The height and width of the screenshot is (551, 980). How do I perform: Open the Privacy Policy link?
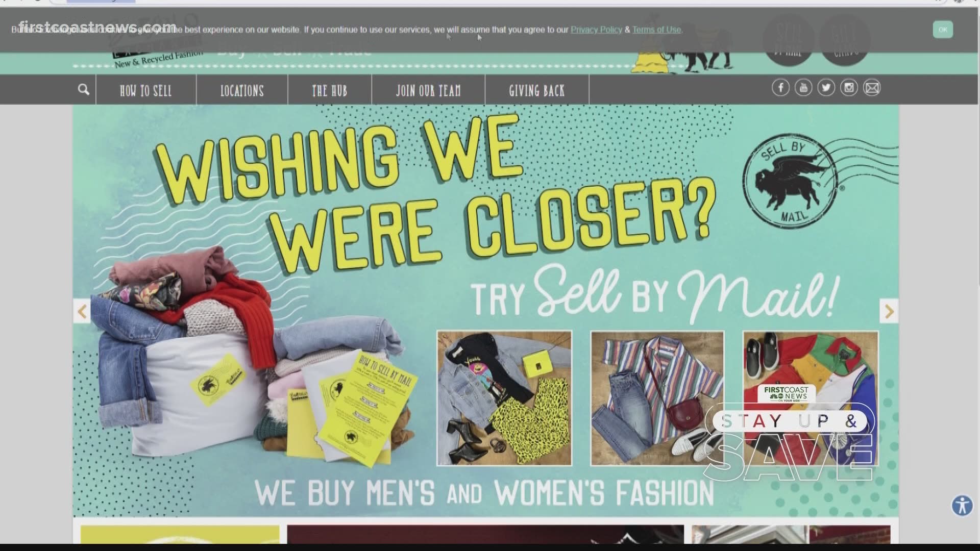click(596, 30)
